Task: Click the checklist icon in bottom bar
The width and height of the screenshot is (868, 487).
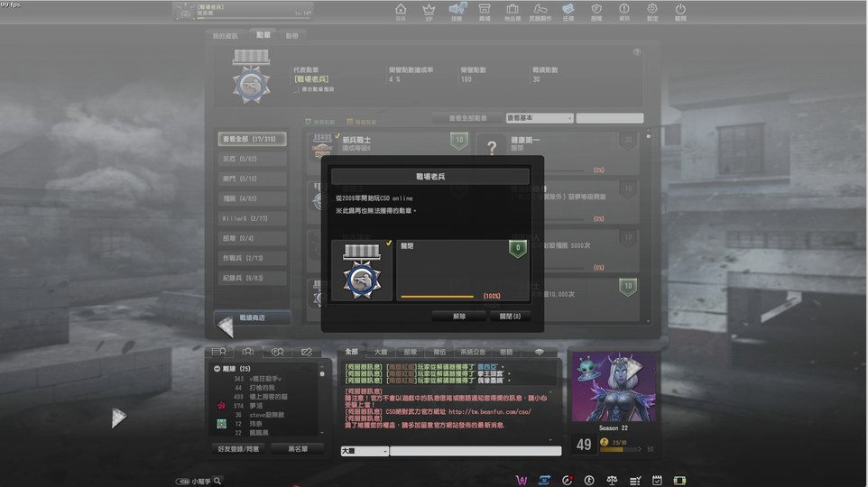Action: pyautogui.click(x=635, y=481)
